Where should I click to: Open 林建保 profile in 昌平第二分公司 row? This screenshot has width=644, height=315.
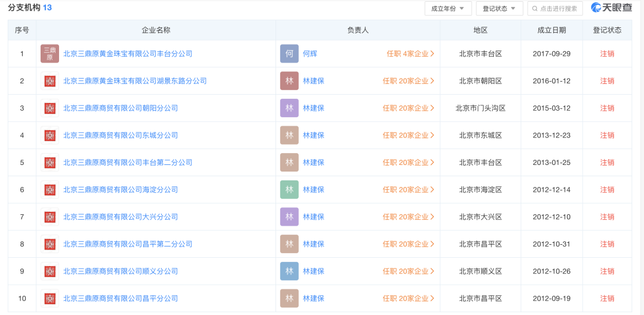[x=313, y=244]
